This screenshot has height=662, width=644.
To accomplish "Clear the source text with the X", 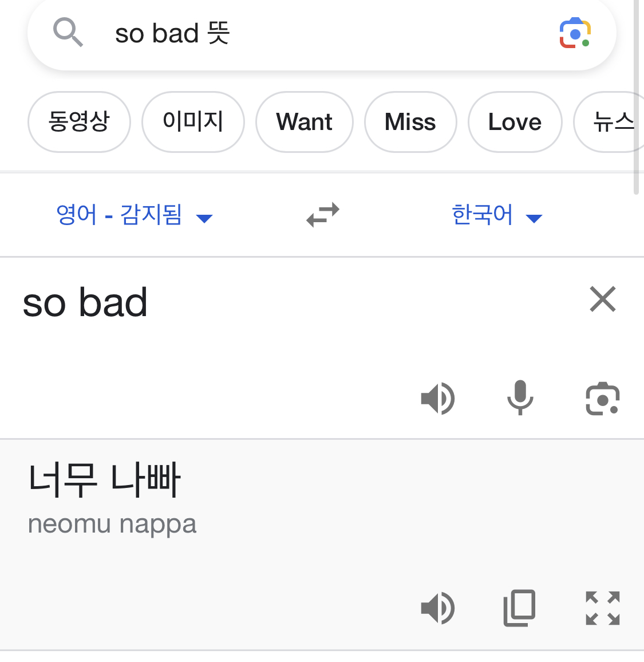I will pyautogui.click(x=602, y=299).
